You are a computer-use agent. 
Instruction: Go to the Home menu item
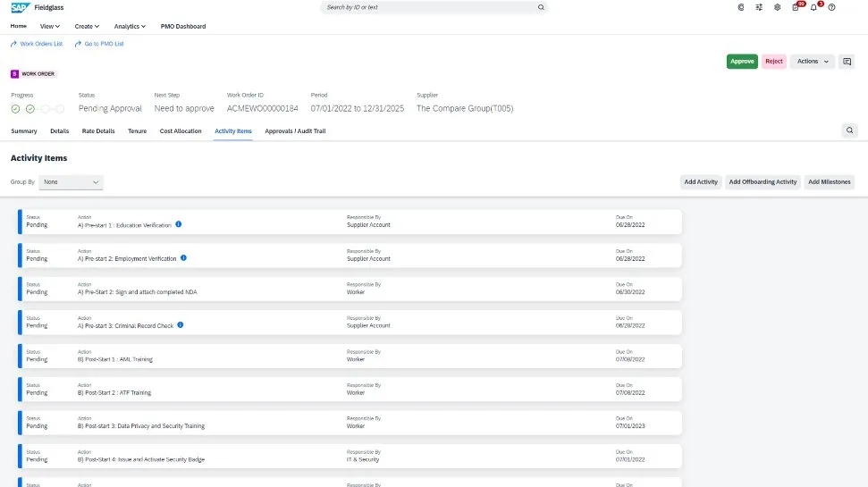(x=18, y=26)
